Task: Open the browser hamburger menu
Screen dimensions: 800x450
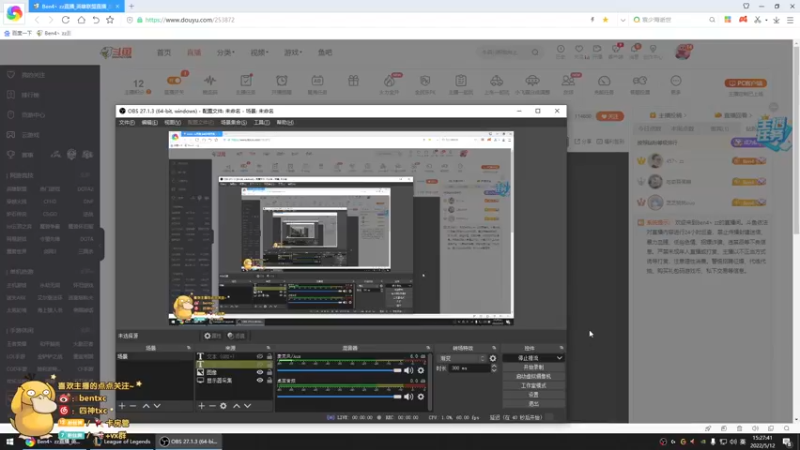Action: pyautogui.click(x=790, y=20)
